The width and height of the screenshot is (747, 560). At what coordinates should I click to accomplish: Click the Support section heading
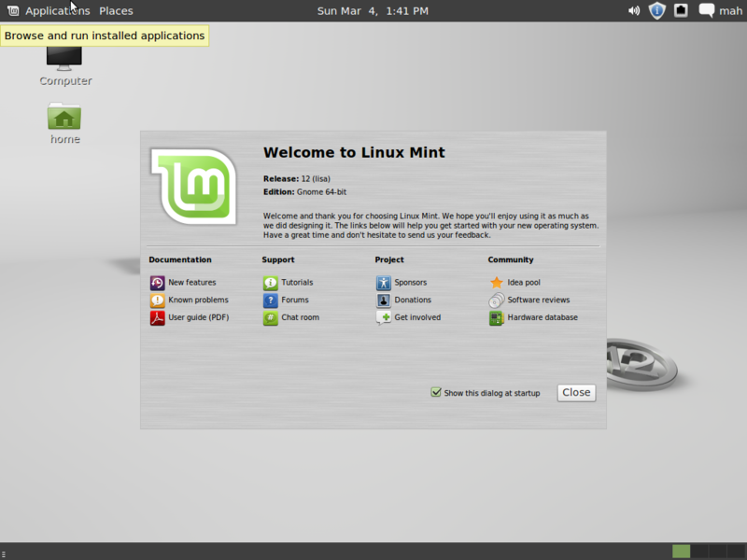click(278, 260)
